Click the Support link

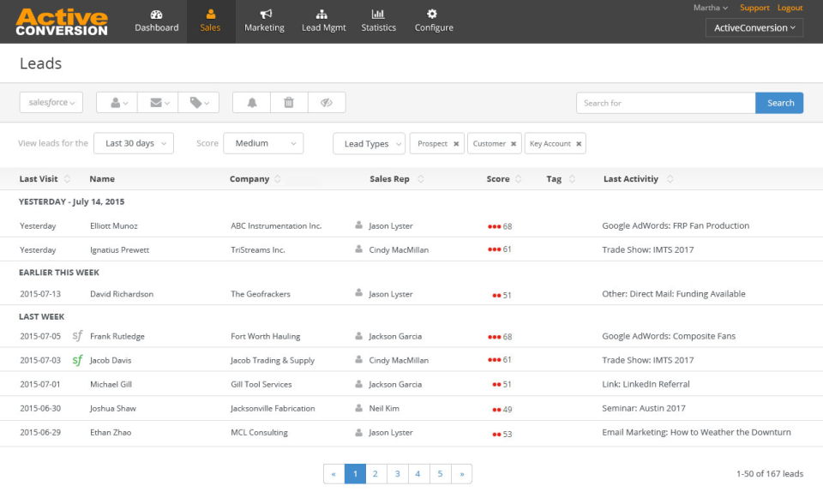click(x=754, y=7)
